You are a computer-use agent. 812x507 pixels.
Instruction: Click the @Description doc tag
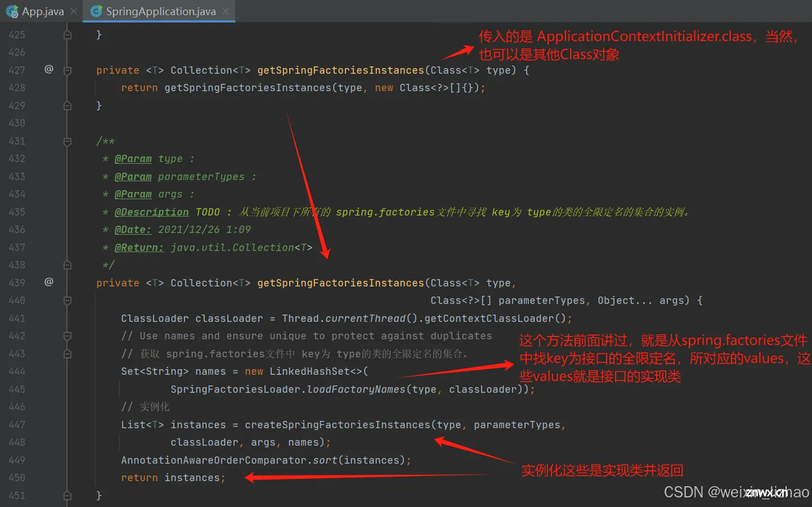(x=151, y=212)
